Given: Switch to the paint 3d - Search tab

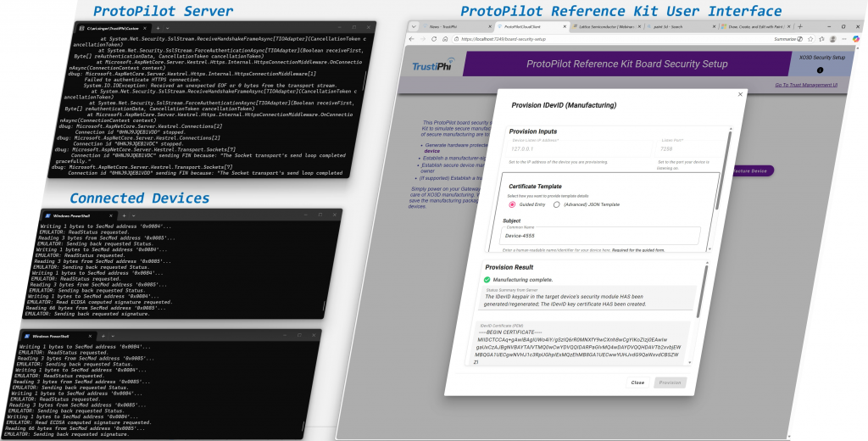Looking at the screenshot, I should [x=681, y=26].
